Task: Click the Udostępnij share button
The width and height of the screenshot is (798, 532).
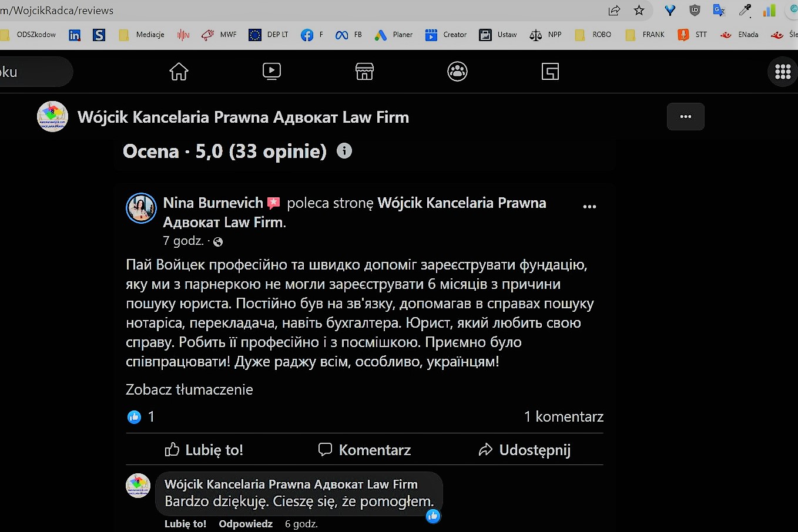Action: tap(524, 450)
